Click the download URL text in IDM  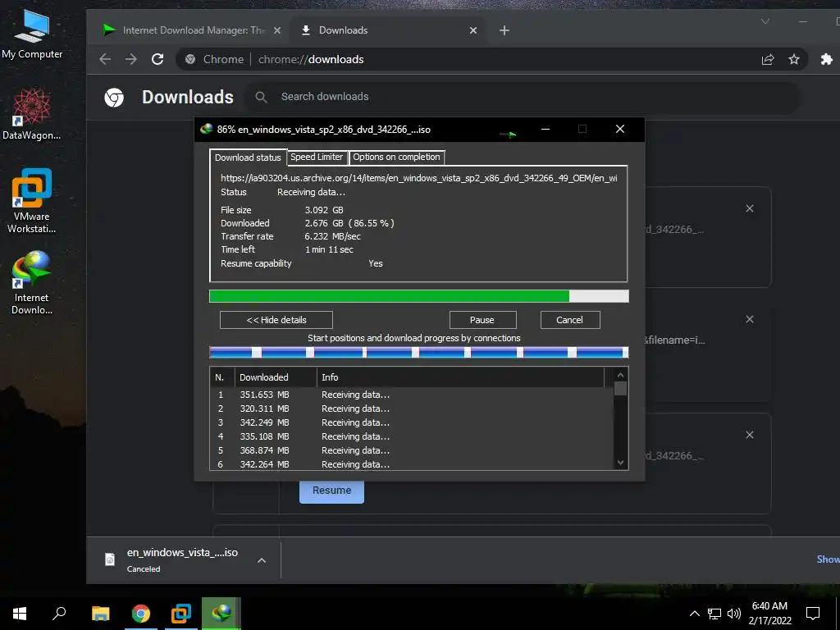(419, 178)
